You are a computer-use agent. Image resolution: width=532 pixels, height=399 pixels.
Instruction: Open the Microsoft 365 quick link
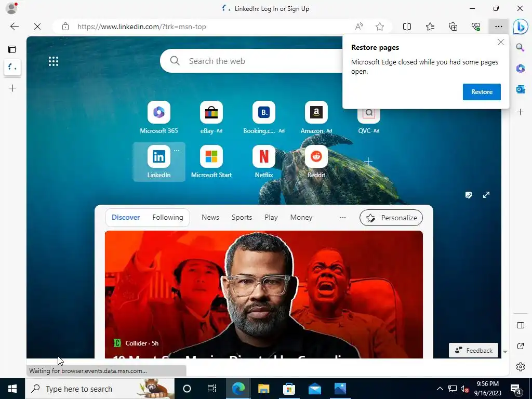pos(159,118)
